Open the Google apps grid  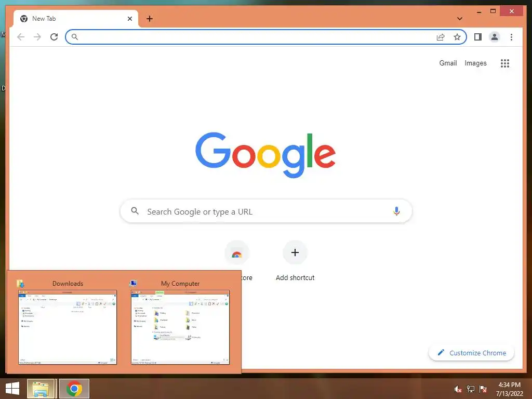click(x=505, y=63)
